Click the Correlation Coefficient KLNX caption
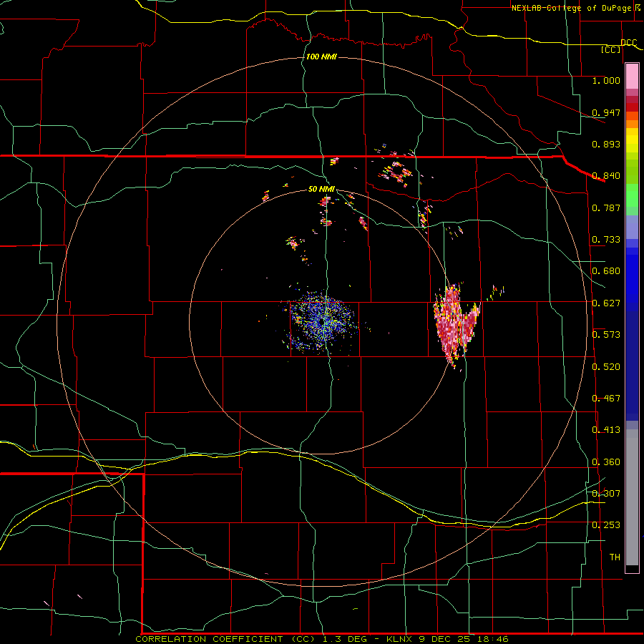The width and height of the screenshot is (644, 644). tap(322, 639)
